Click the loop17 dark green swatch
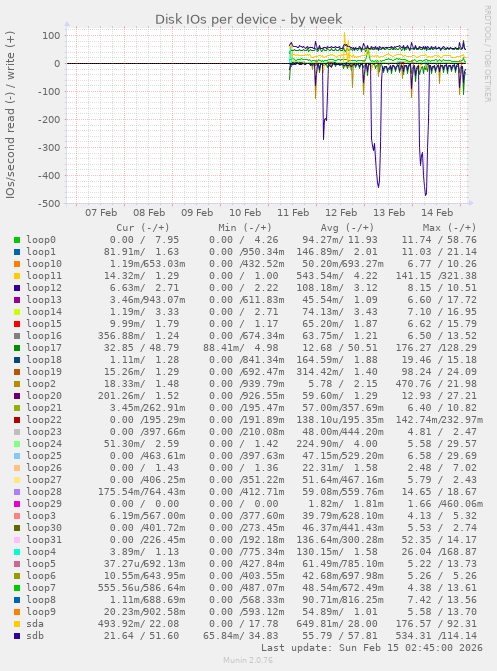 [x=17, y=348]
